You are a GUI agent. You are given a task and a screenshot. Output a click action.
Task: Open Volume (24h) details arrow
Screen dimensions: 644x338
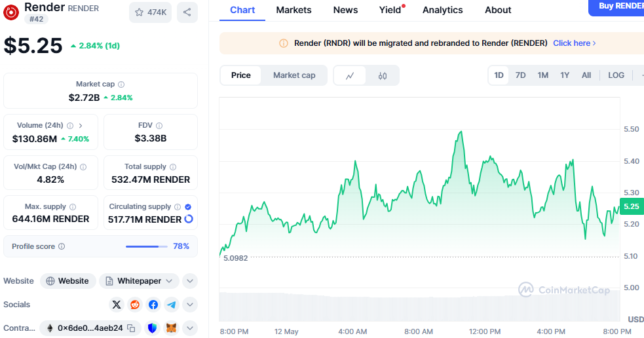81,126
